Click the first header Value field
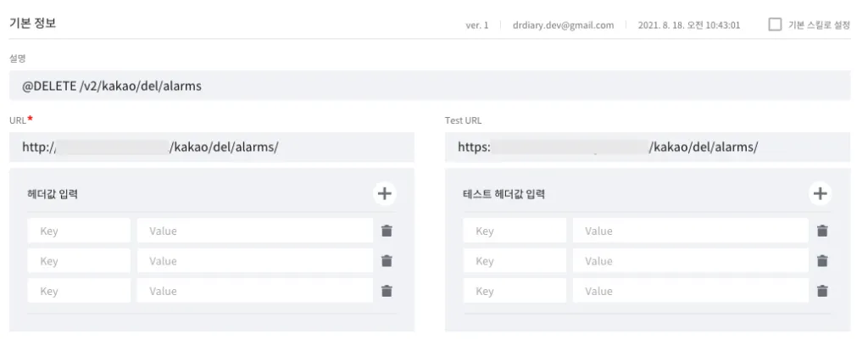This screenshot has width=868, height=351. (x=254, y=231)
